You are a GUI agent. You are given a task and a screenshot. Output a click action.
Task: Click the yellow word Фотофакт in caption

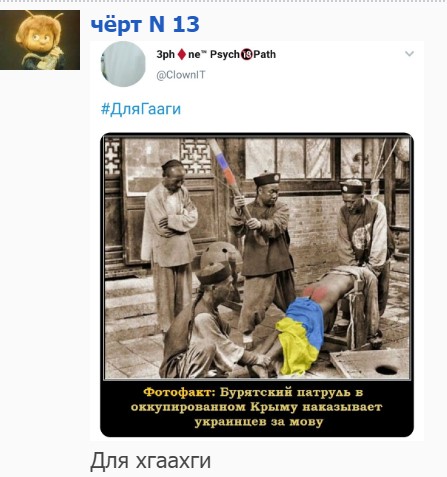[179, 392]
